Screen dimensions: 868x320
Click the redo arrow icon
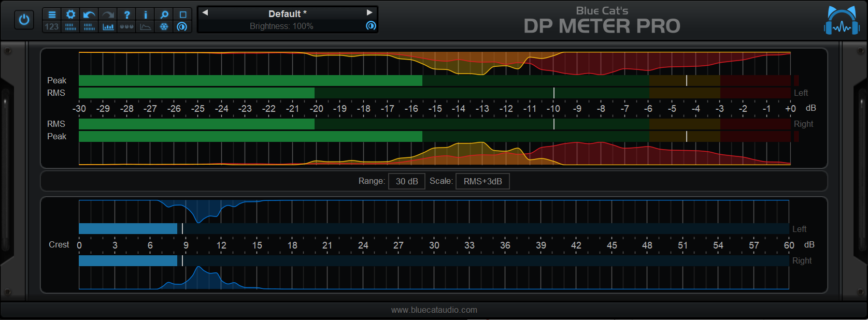click(108, 14)
